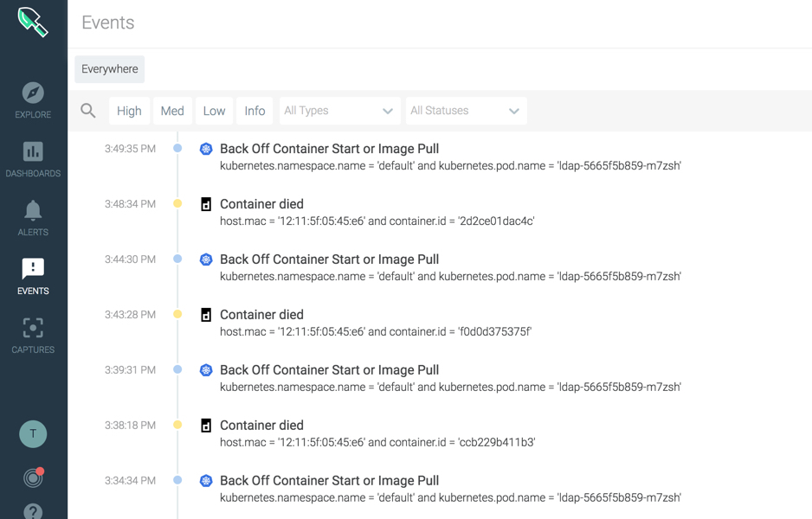The width and height of the screenshot is (812, 519).
Task: Click container.id '2d2ce01dac4c' description
Action: [x=377, y=221]
